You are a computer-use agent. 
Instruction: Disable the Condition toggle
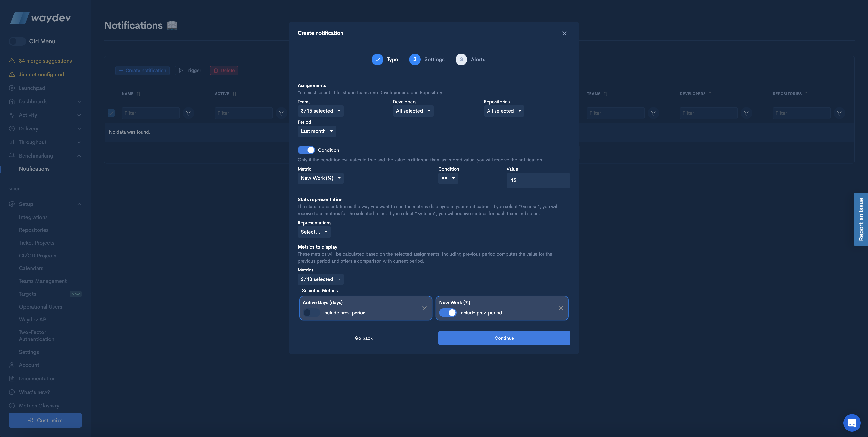(x=306, y=150)
